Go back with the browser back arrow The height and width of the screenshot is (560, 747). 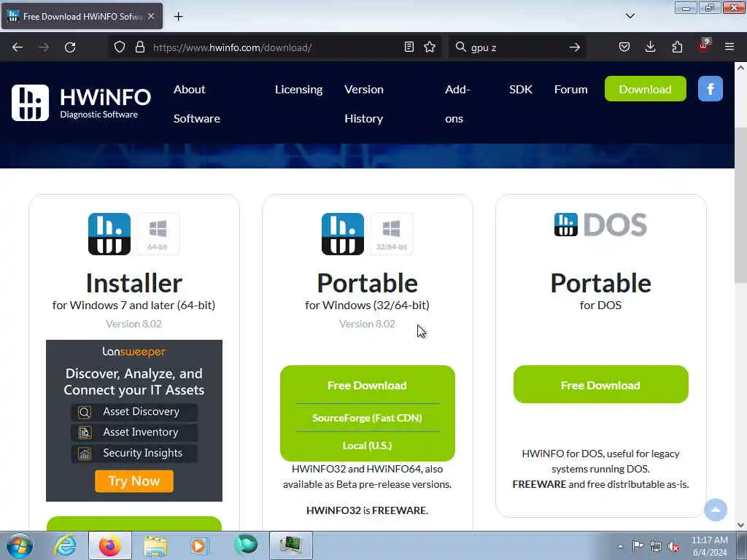pos(18,47)
